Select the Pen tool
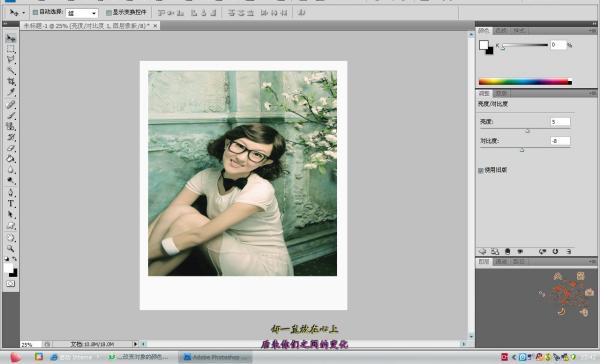 tap(10, 193)
